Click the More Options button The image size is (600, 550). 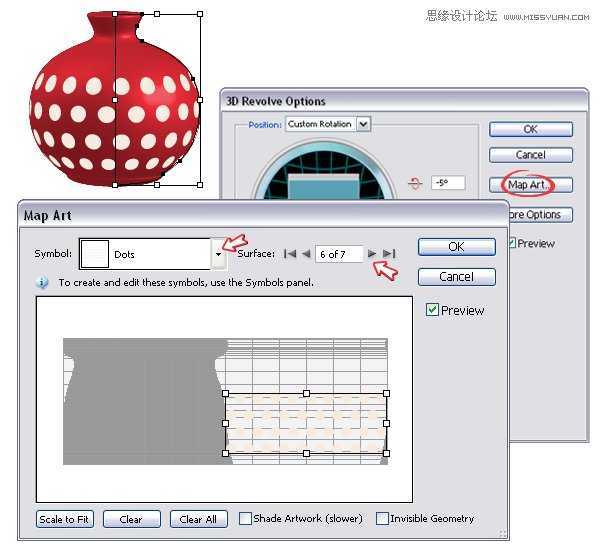pyautogui.click(x=540, y=215)
